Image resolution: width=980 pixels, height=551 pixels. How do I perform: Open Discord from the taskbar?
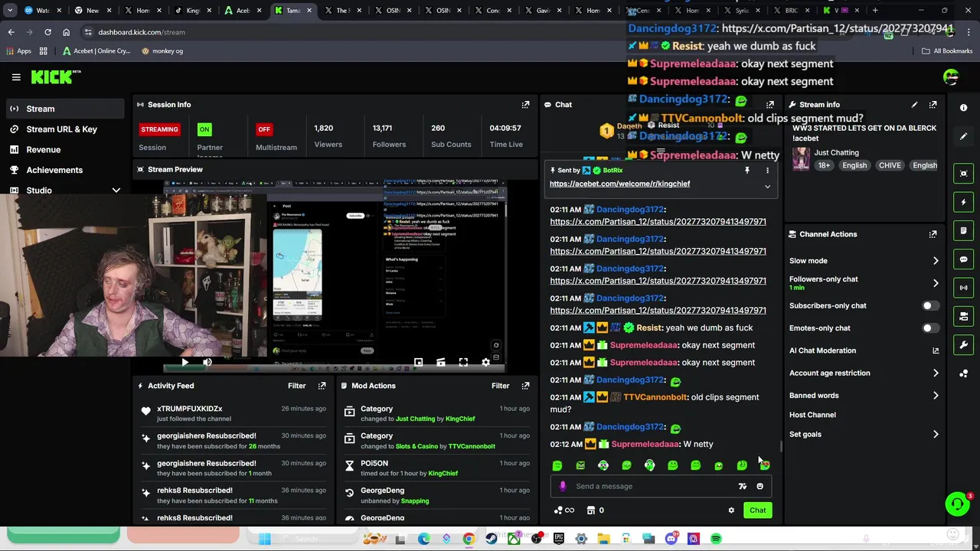(x=671, y=539)
